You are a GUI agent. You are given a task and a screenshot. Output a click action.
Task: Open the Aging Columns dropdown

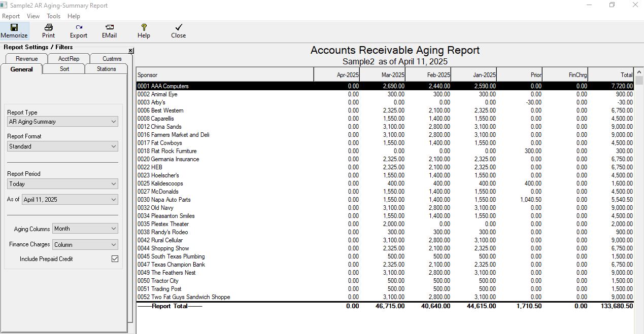coord(85,229)
